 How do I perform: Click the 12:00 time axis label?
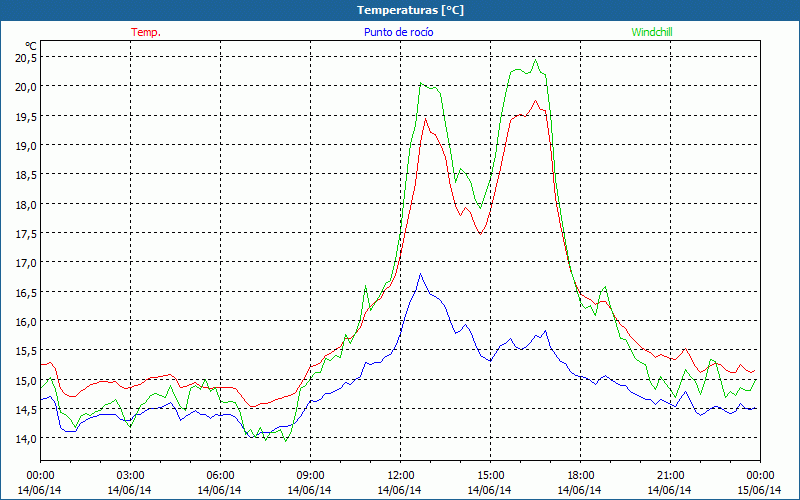point(400,475)
